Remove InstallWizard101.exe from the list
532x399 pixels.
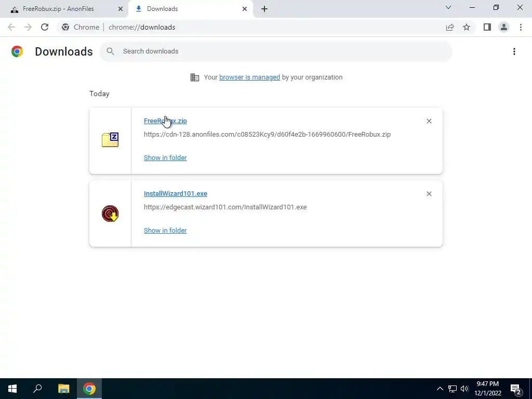click(429, 194)
